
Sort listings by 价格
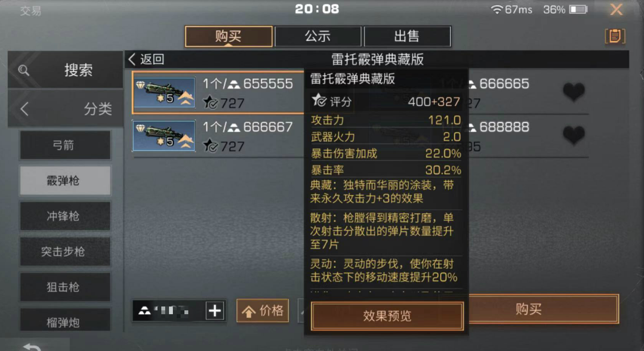(x=263, y=311)
